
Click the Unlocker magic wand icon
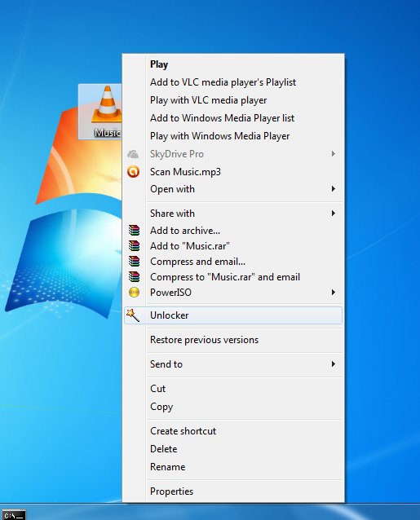click(133, 315)
